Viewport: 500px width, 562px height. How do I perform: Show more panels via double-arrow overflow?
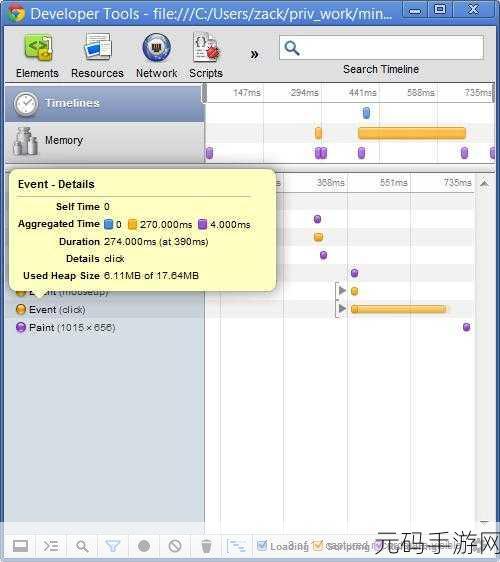(254, 54)
